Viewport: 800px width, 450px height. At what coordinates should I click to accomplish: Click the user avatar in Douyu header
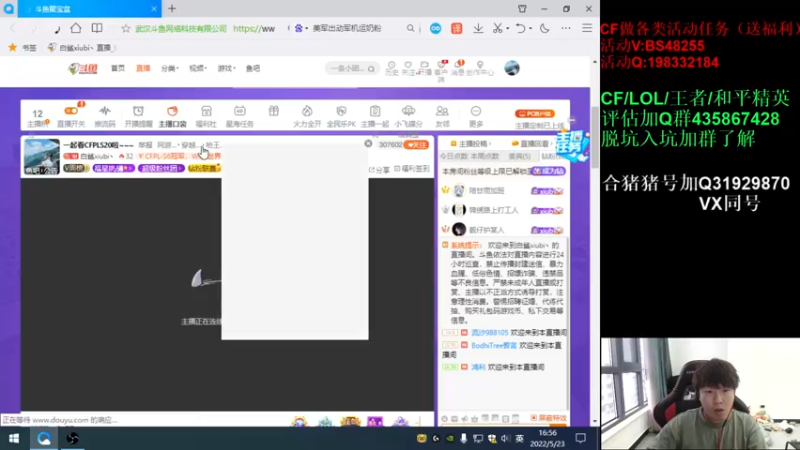pyautogui.click(x=512, y=68)
